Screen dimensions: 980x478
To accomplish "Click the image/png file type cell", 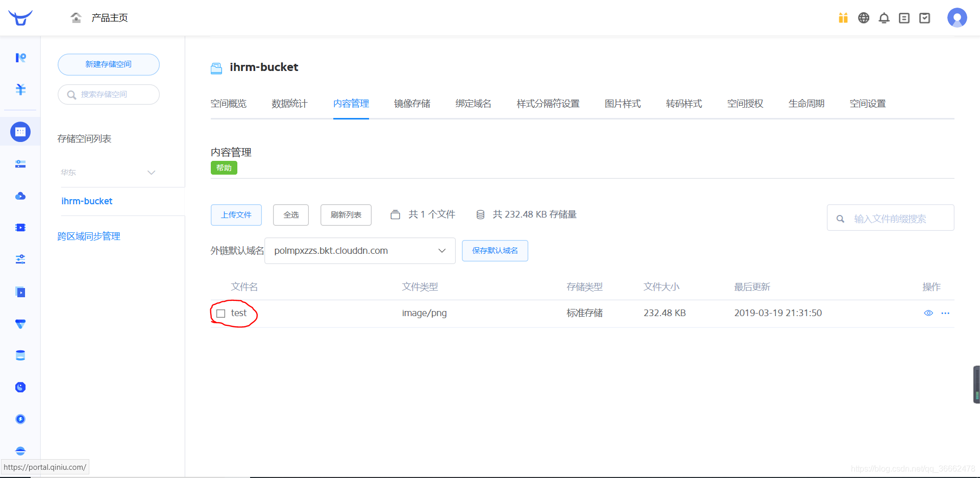I will pyautogui.click(x=424, y=313).
